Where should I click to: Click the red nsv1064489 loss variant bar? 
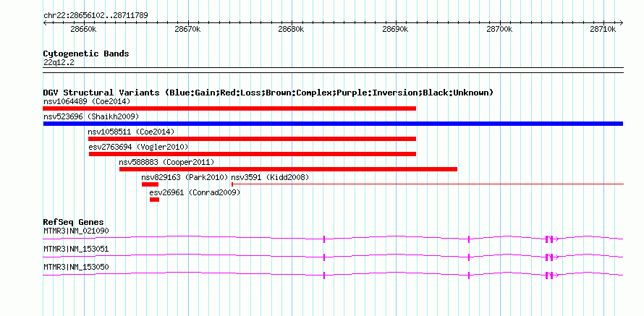(229, 108)
